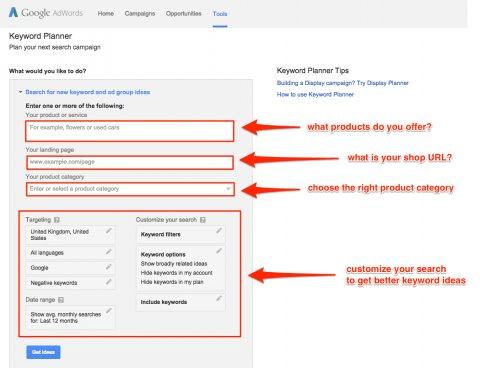This screenshot has height=368, width=480.
Task: Click 'Show broadly related ideas' text
Action: click(174, 264)
